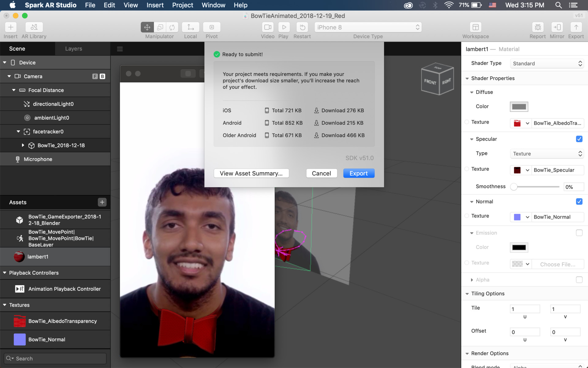Select the rotate Manipulator tool
The image size is (588, 368).
point(172,27)
